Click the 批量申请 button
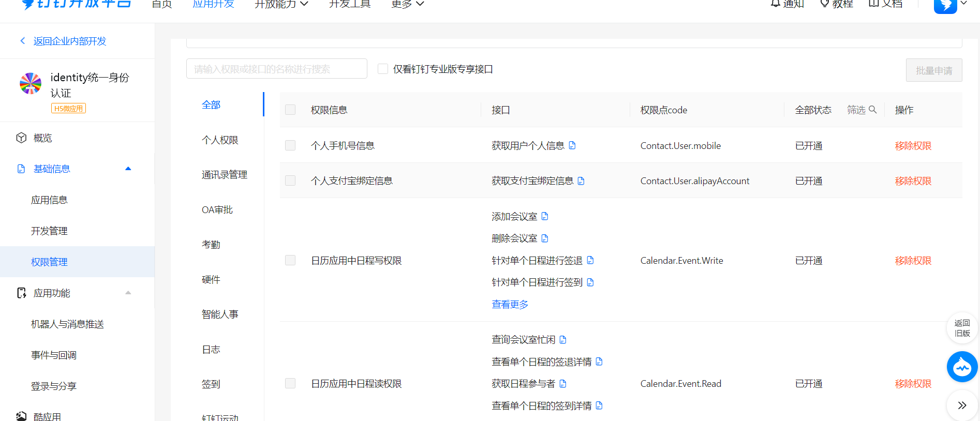 pos(934,70)
